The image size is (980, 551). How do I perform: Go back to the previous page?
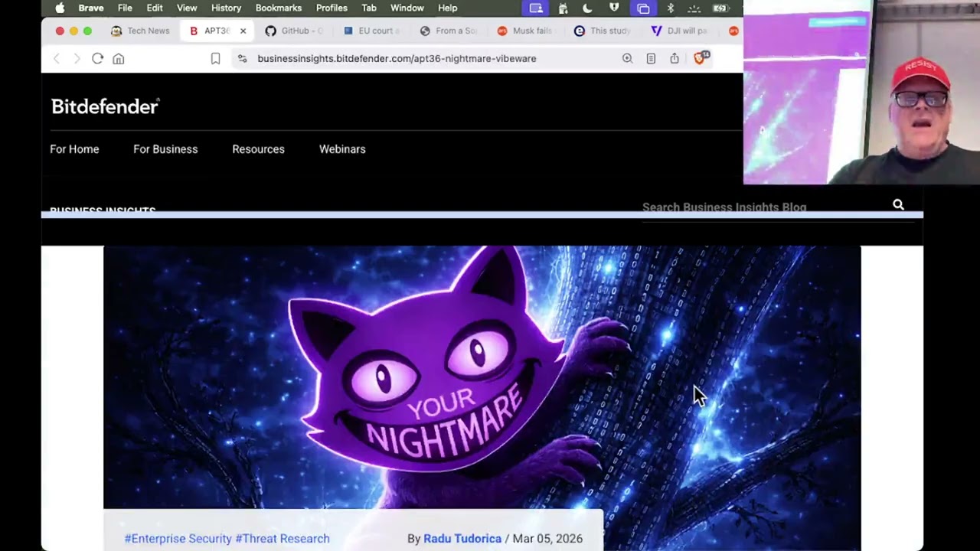(x=56, y=59)
